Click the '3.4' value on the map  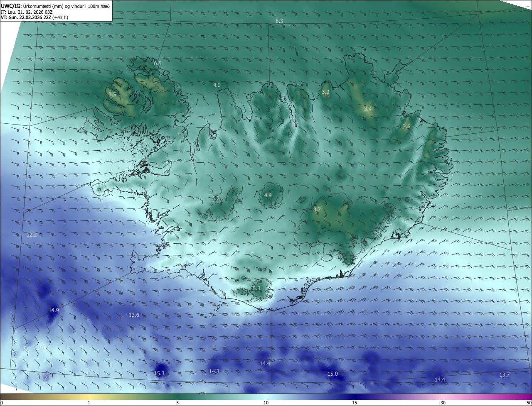point(368,109)
